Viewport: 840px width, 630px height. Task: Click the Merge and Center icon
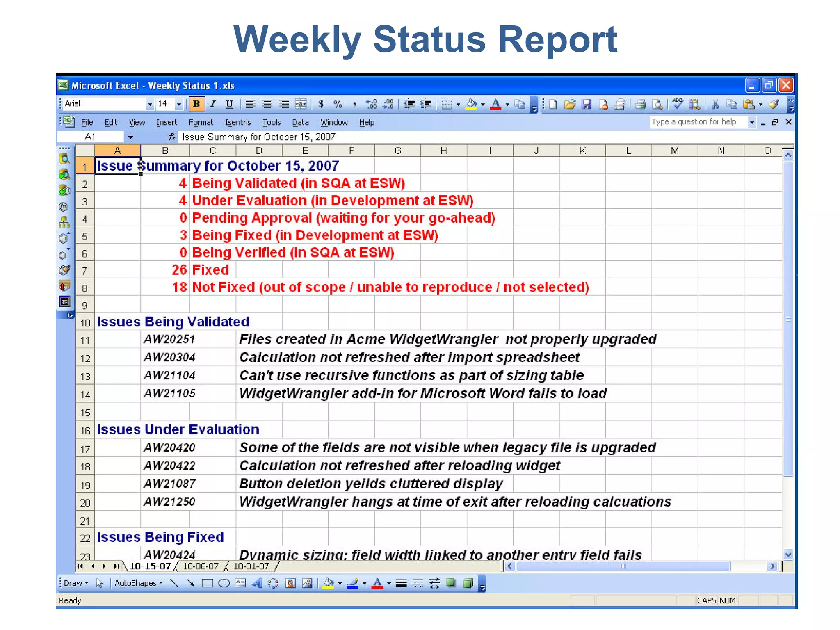[x=301, y=104]
